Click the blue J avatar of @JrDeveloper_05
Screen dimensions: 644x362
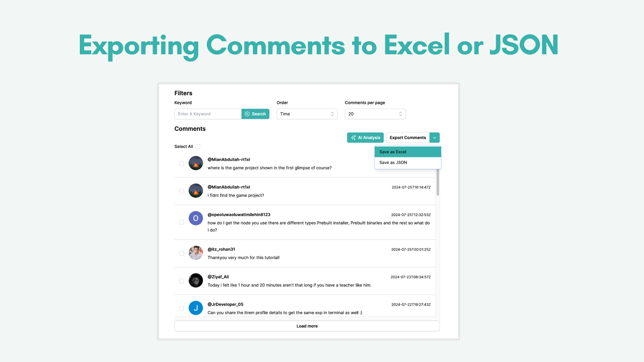[x=196, y=308]
